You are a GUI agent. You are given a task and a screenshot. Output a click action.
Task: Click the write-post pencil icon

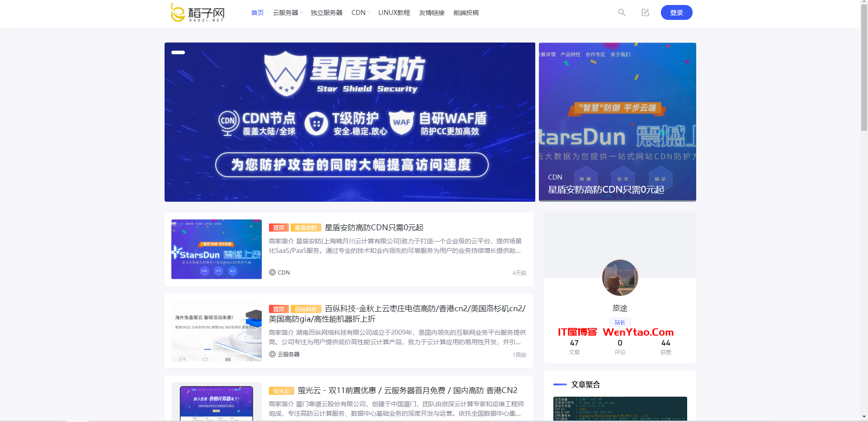[645, 13]
